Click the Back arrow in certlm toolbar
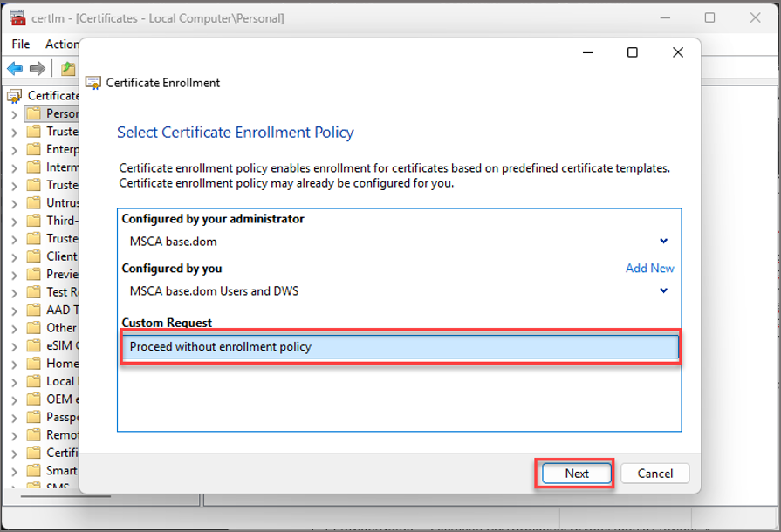 (x=15, y=68)
